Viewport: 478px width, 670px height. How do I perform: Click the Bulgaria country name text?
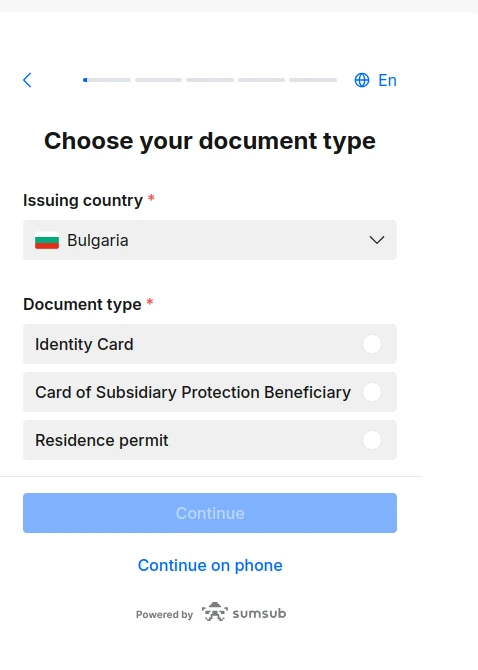click(98, 240)
